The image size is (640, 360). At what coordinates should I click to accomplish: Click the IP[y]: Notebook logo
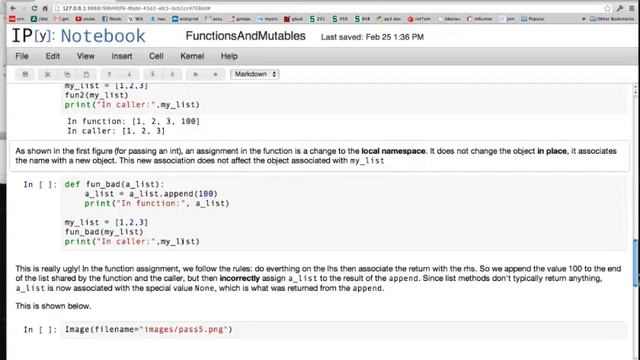[78, 36]
